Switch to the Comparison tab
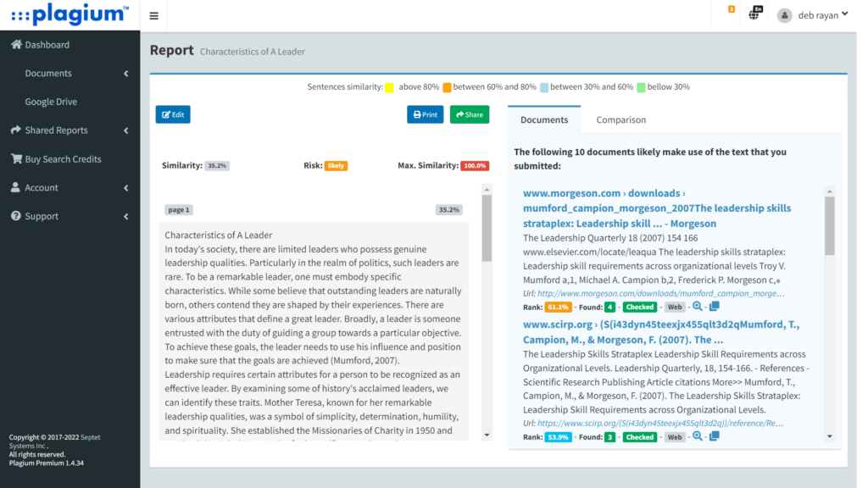This screenshot has width=868, height=488. 620,120
